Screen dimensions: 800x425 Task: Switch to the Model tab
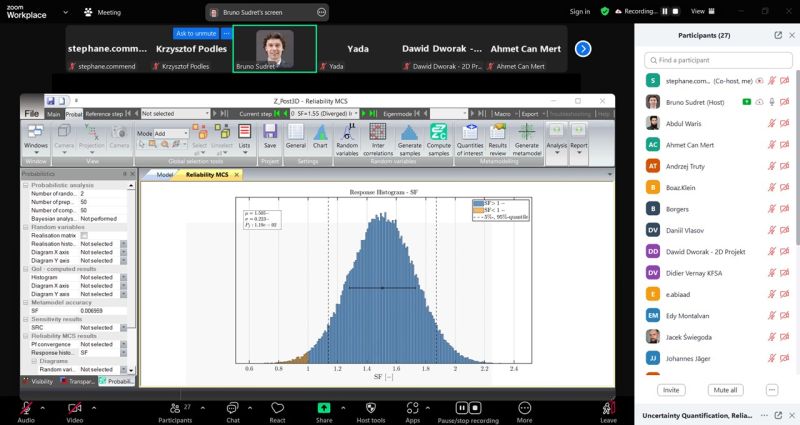(165, 175)
